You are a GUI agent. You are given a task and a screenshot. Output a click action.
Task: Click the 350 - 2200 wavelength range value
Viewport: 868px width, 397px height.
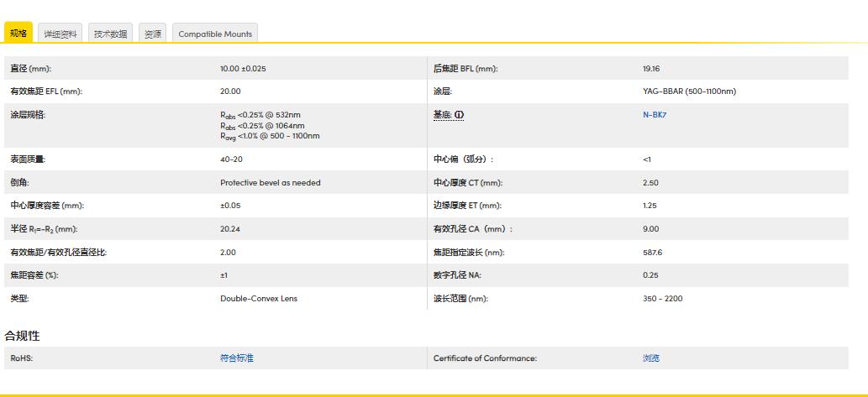click(662, 299)
